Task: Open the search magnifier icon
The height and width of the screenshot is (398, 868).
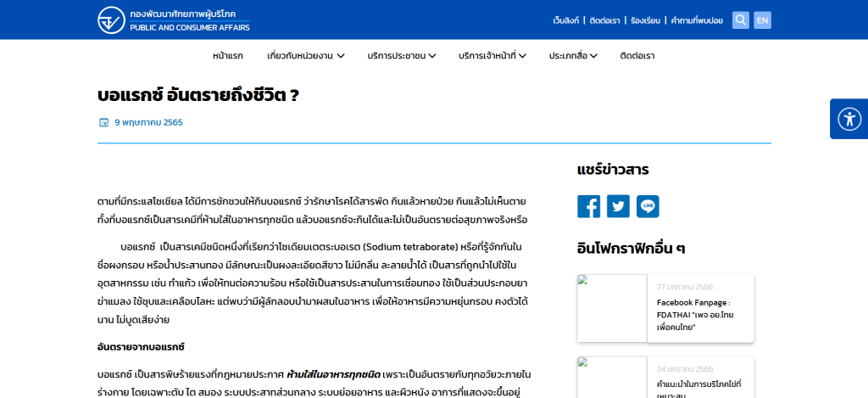Action: pyautogui.click(x=740, y=20)
